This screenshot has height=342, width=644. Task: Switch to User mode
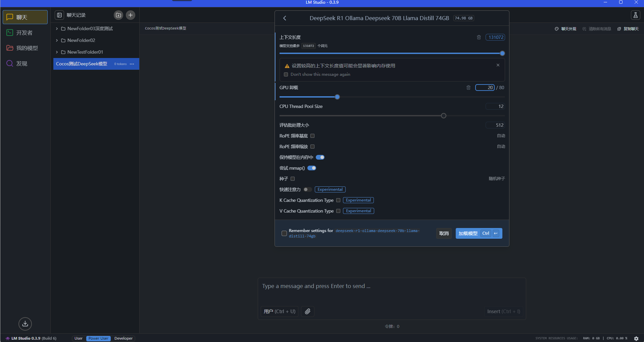coord(79,338)
